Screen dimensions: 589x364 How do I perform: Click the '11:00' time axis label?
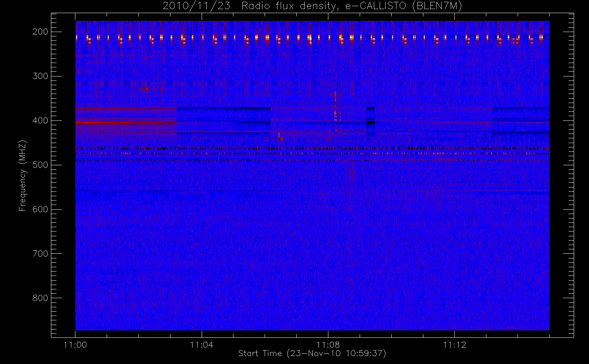(75, 345)
